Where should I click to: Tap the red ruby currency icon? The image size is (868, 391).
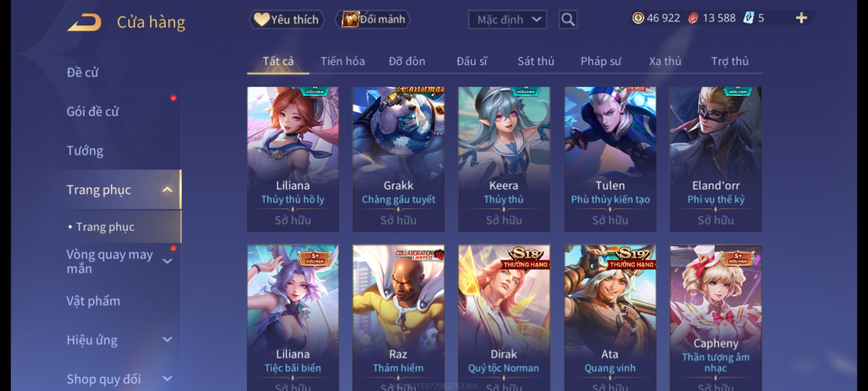(x=693, y=18)
